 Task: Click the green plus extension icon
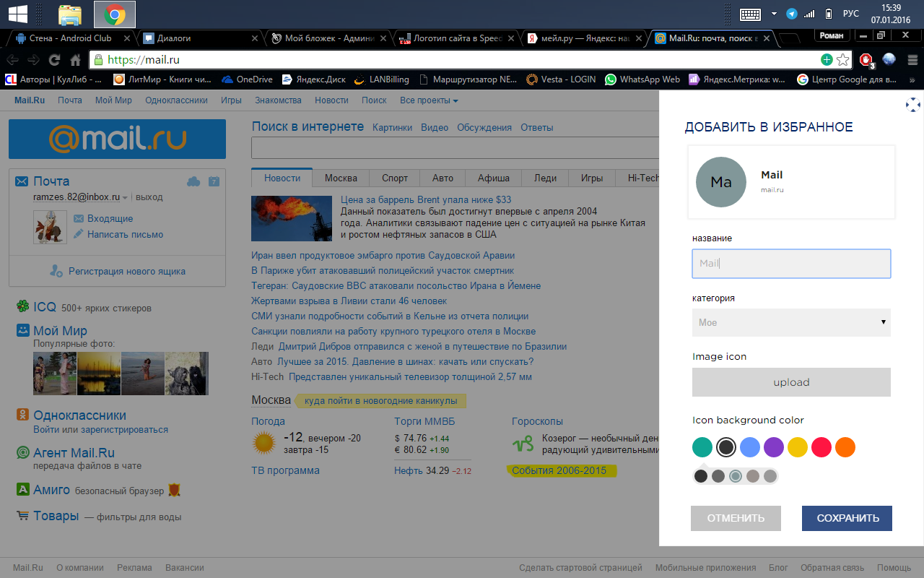click(x=827, y=60)
